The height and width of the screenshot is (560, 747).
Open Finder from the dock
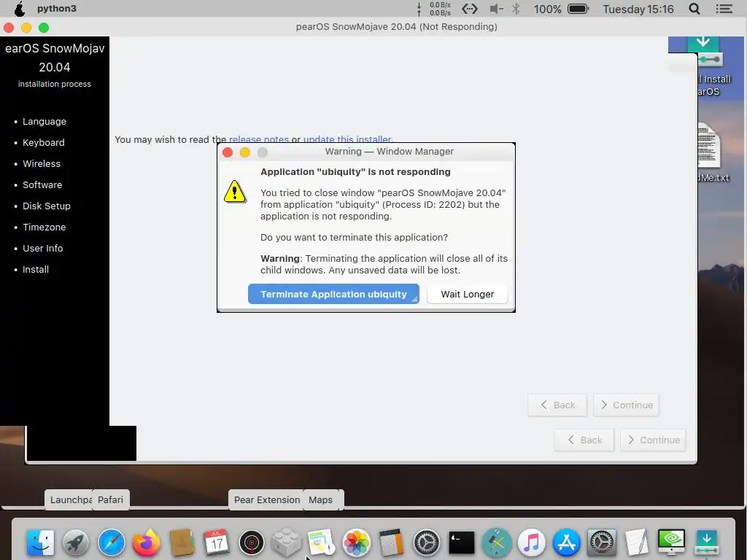pos(41,542)
